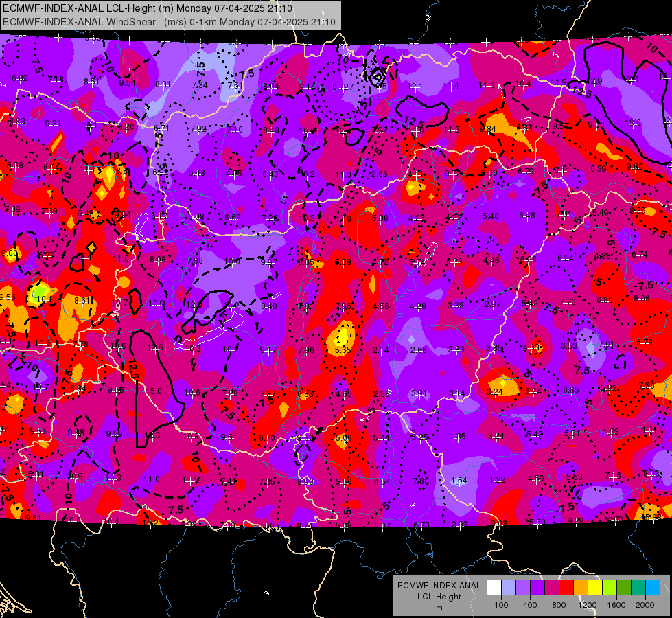This screenshot has width=672, height=618.
Task: Click the light lavender swatch in the legend
Action: [x=508, y=588]
